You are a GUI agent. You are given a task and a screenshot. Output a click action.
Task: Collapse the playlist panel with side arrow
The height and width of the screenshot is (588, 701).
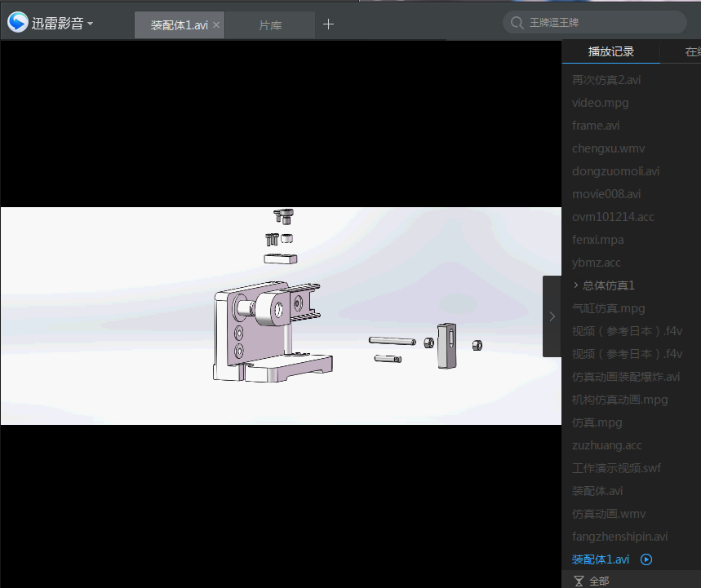[x=552, y=316]
